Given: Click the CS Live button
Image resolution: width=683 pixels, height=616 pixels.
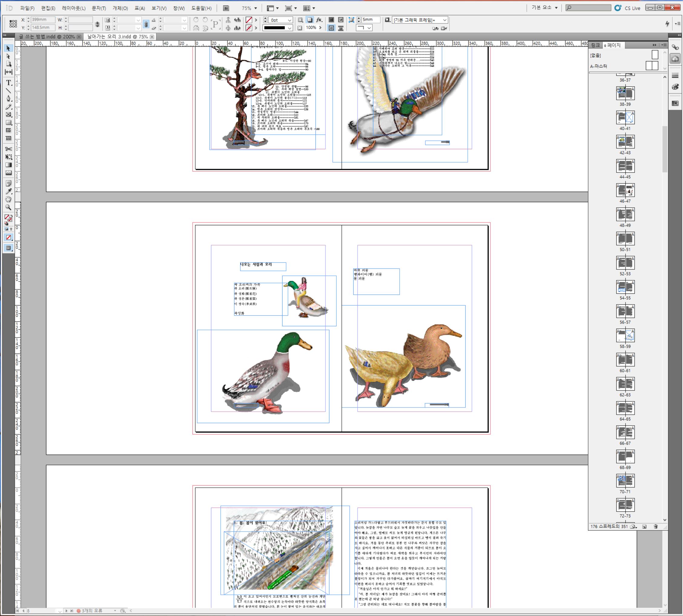Looking at the screenshot, I should 628,8.
